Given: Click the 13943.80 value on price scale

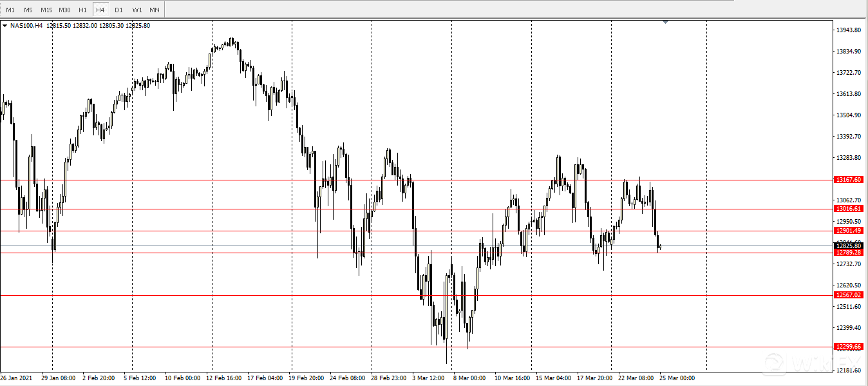Looking at the screenshot, I should click(849, 30).
